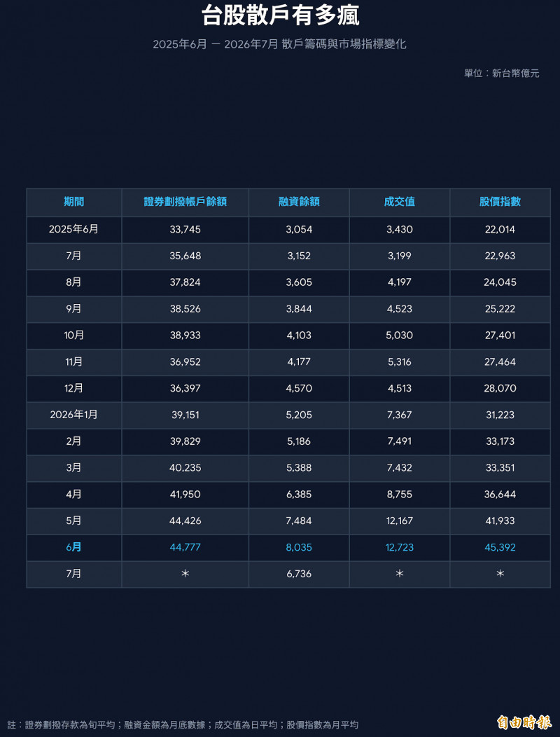Click the asterisk in July's 證券劃撥帳戶餘額 cell

(185, 574)
